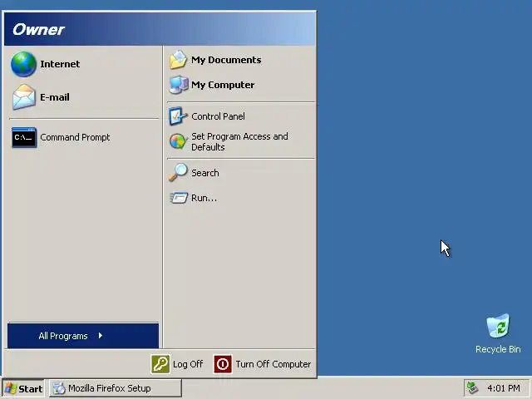Image resolution: width=532 pixels, height=399 pixels.
Task: Open the My Documents folder icon
Action: pos(179,60)
